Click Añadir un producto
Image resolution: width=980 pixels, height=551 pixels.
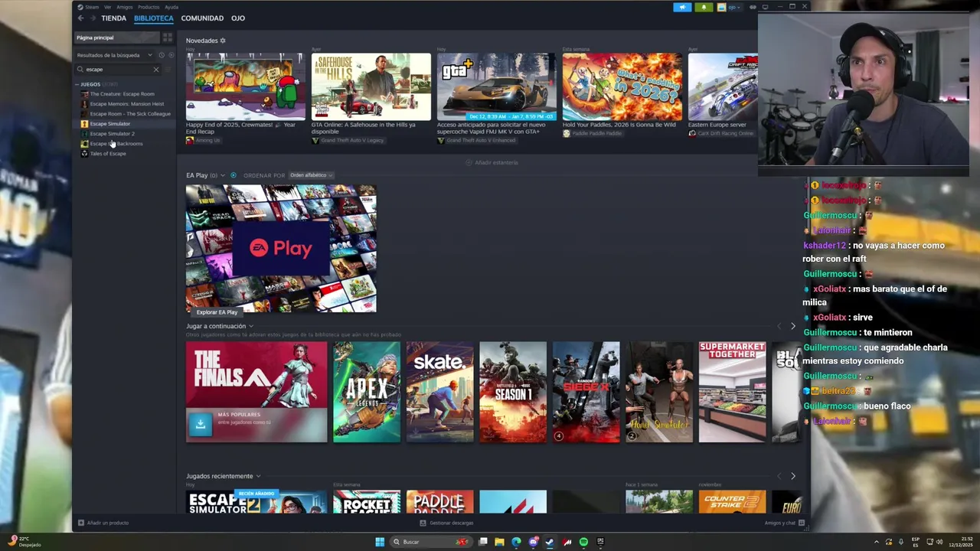pos(103,523)
